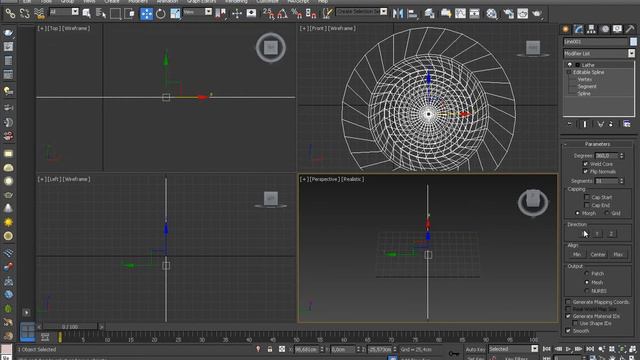Screen dimensions: 640x360
Task: Open the Material Editor
Action: [x=491, y=13]
